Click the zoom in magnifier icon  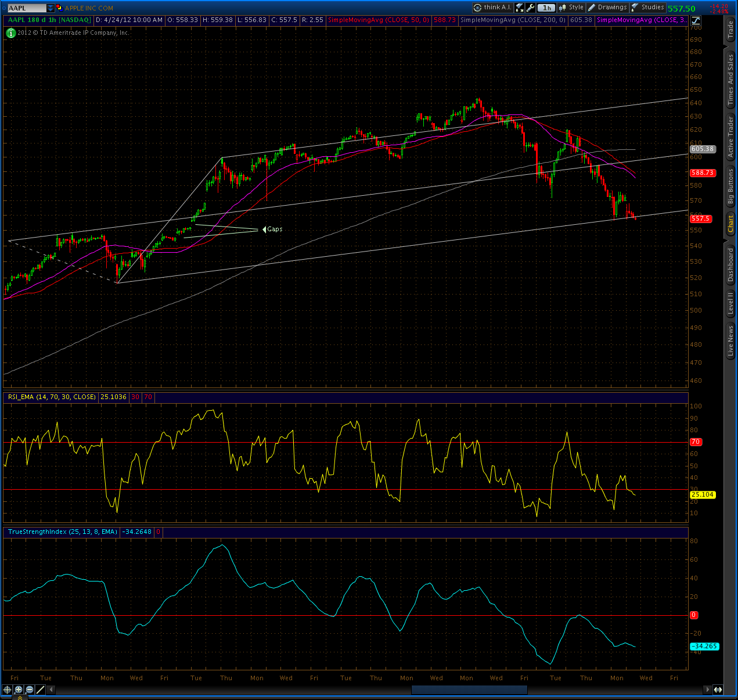[19, 690]
